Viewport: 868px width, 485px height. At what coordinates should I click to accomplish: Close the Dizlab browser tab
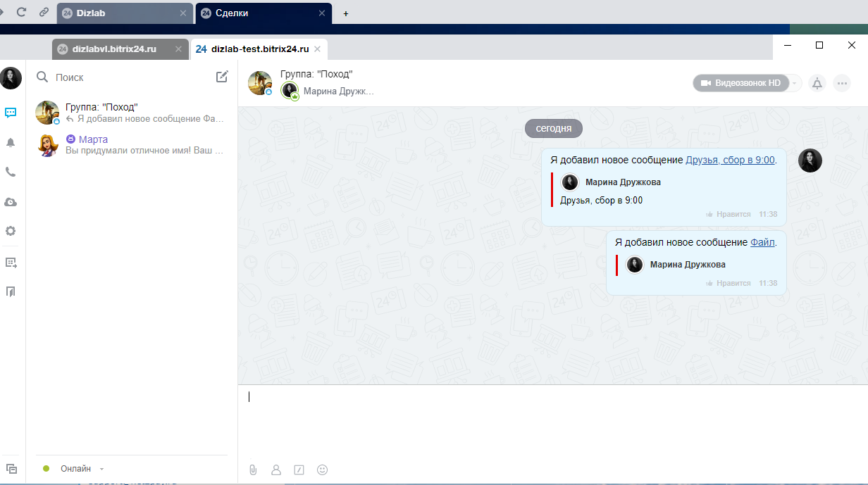click(x=183, y=13)
